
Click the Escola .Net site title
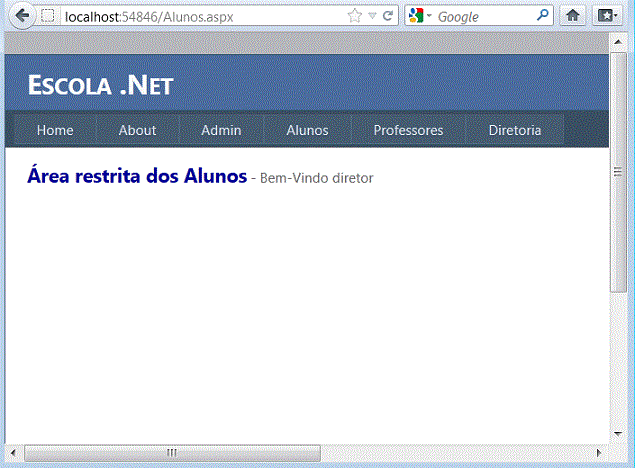[x=100, y=85]
